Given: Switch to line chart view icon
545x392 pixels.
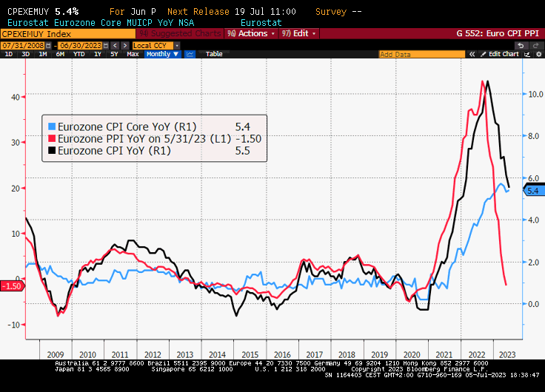Looking at the screenshot, I should pyautogui.click(x=190, y=54).
